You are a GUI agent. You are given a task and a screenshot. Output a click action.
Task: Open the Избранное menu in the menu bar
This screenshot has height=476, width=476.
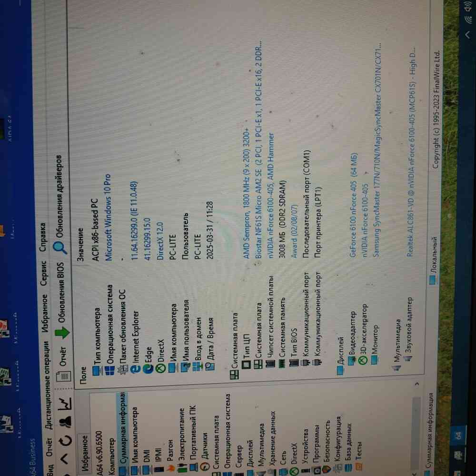point(45,313)
